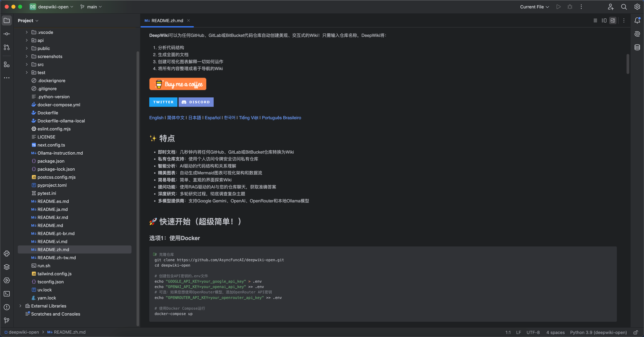Click the Buy me a coffee button
Screen dimensions: 644x337
[x=178, y=84]
